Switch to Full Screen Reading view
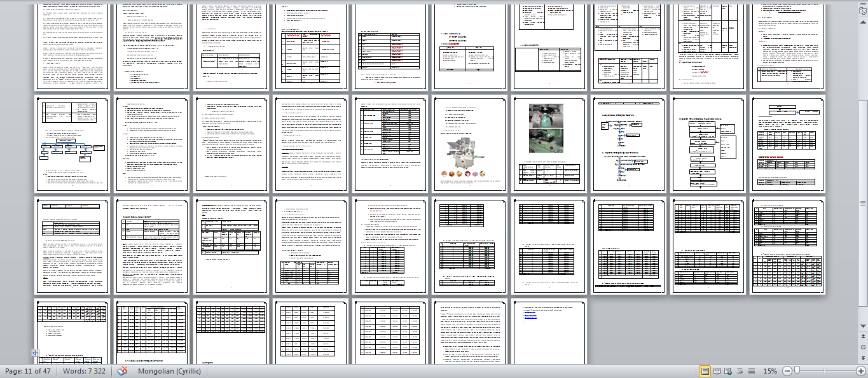 (717, 370)
